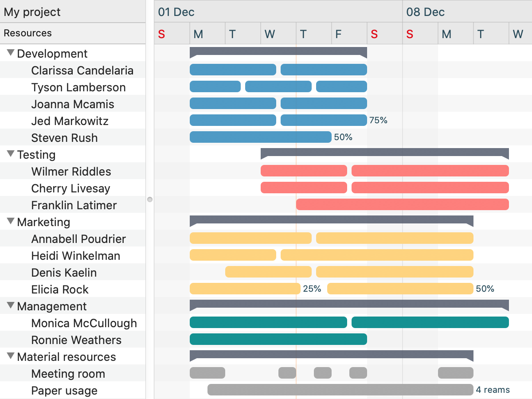This screenshot has width=532, height=399.
Task: Click the 01 Dec week header
Action: tap(176, 12)
